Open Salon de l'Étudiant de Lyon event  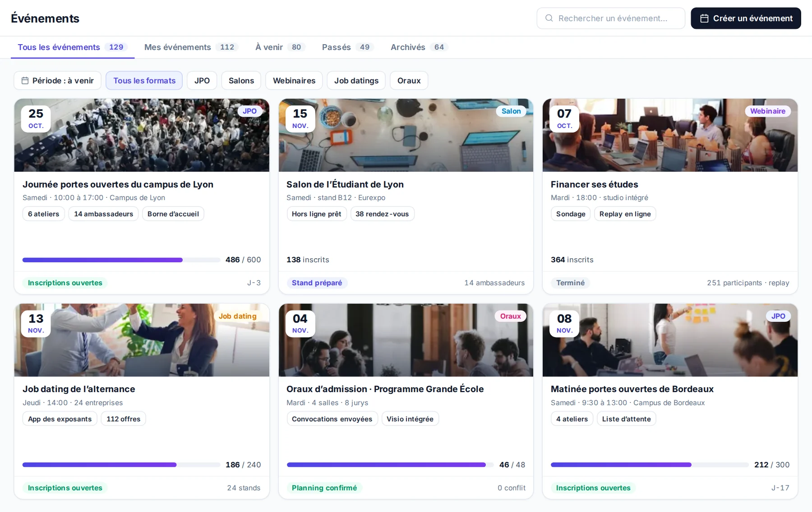345,184
